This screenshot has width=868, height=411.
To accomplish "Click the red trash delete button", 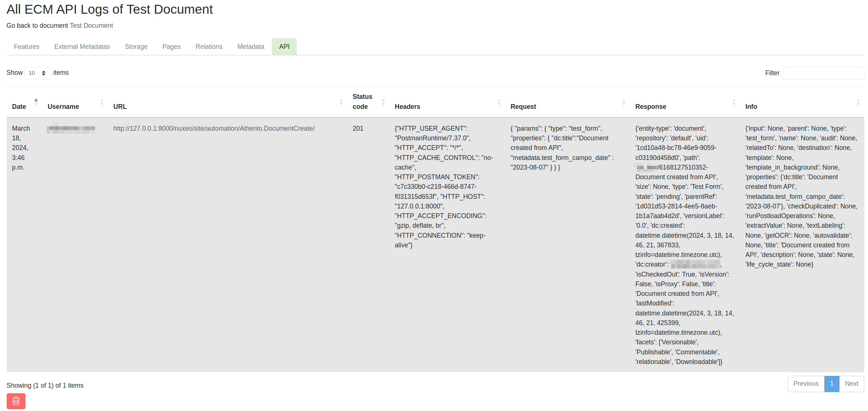I will pyautogui.click(x=16, y=401).
